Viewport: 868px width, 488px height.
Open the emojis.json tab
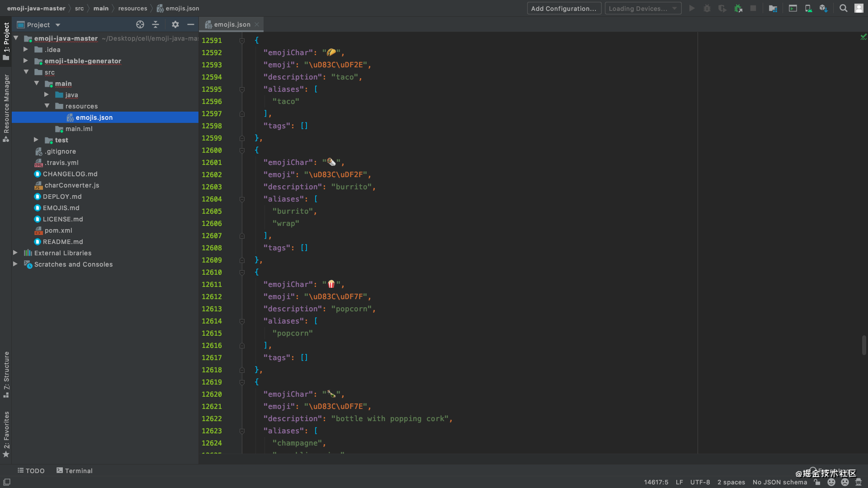click(232, 24)
